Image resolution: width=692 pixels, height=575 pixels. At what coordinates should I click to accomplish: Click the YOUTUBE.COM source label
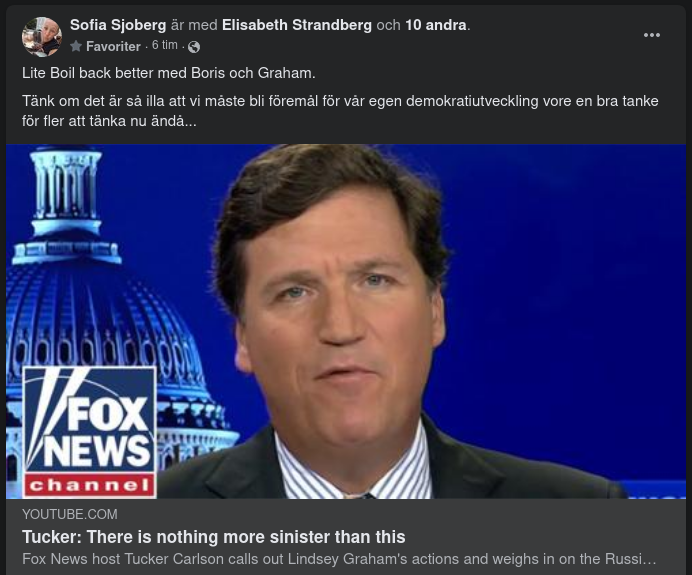70,515
